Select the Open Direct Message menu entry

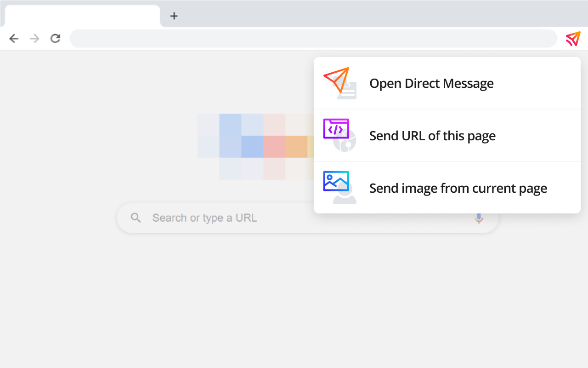[x=447, y=83]
